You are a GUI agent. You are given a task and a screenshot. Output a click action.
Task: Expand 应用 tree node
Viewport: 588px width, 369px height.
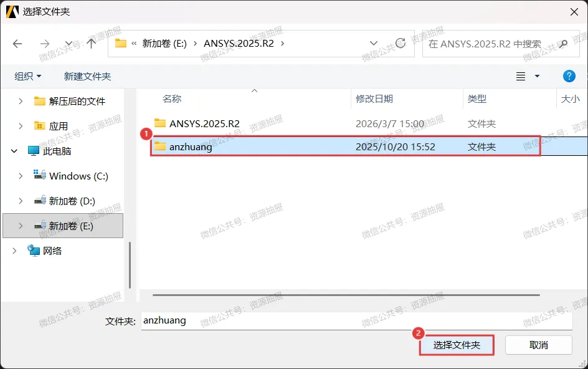click(x=21, y=126)
